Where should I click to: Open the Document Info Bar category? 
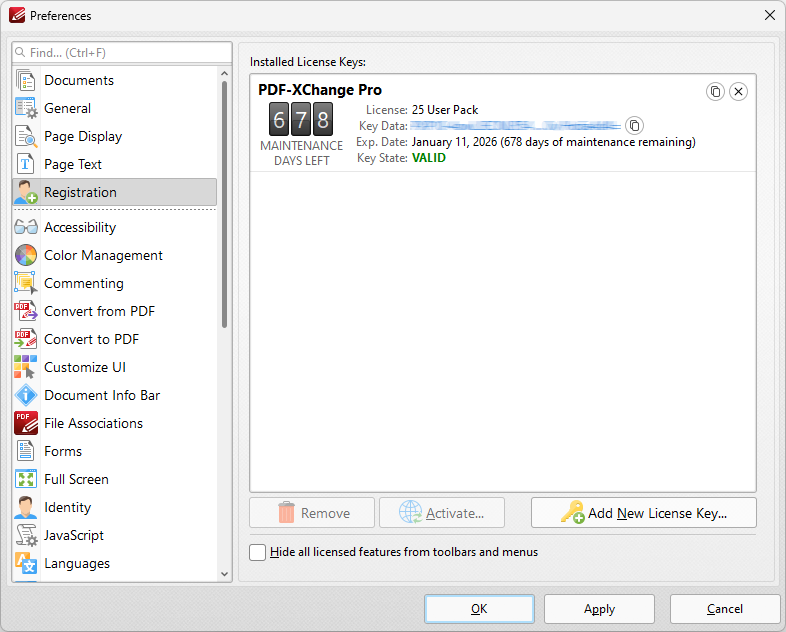pyautogui.click(x=115, y=395)
